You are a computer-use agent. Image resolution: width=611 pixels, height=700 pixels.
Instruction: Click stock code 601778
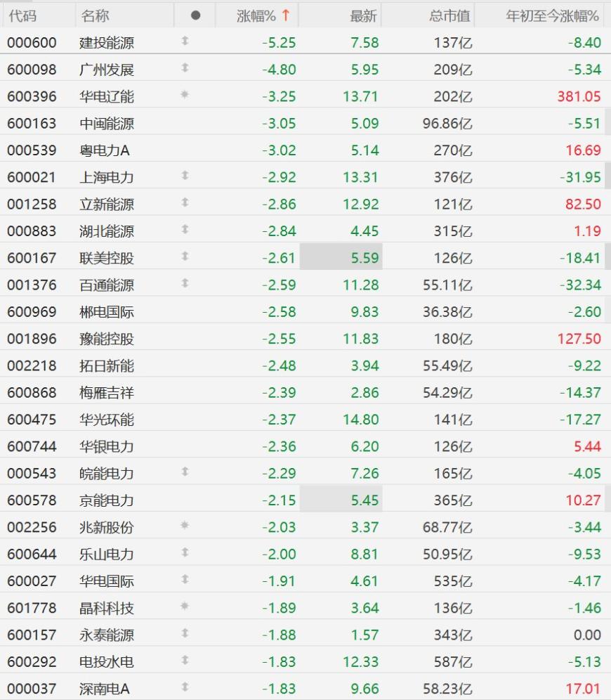32,608
